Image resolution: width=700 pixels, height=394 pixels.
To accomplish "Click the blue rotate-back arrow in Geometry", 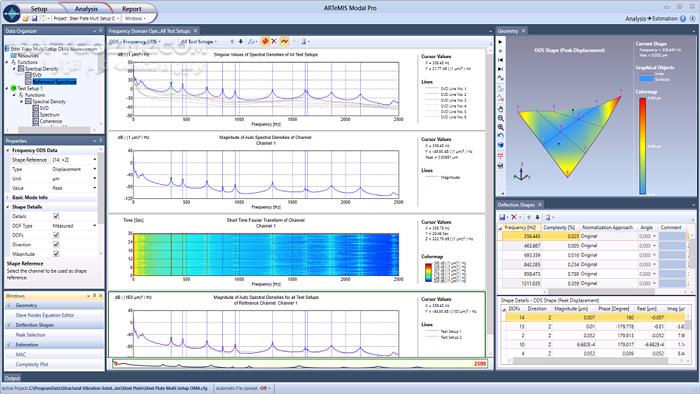I will pos(500,136).
